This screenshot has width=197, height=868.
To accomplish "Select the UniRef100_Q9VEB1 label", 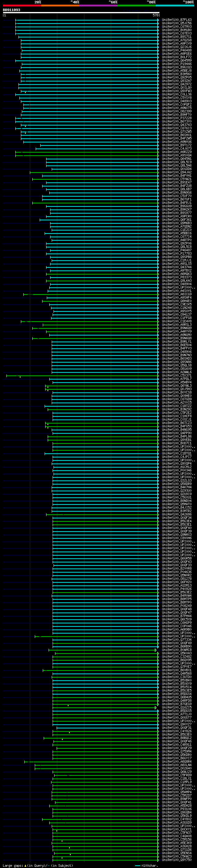I will click(177, 440).
